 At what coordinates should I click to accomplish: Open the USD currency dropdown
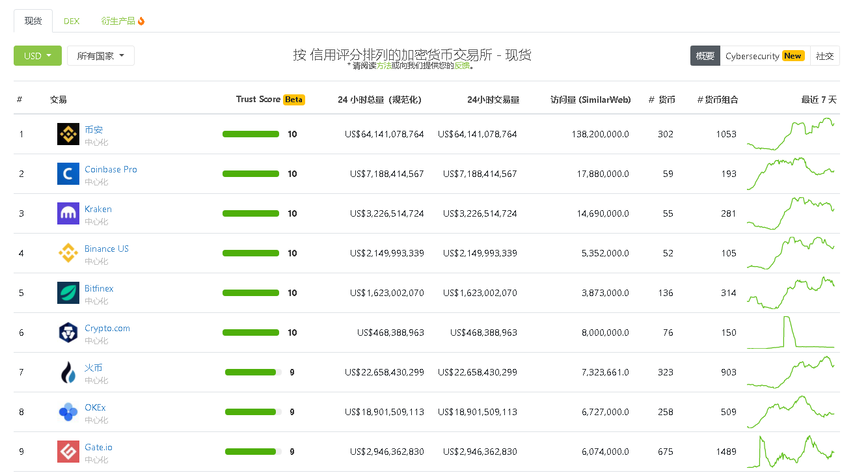[38, 56]
